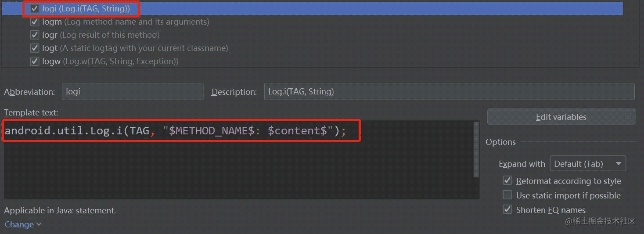Click inside the Template text editor
This screenshot has width=644, height=234.
coord(237,171)
